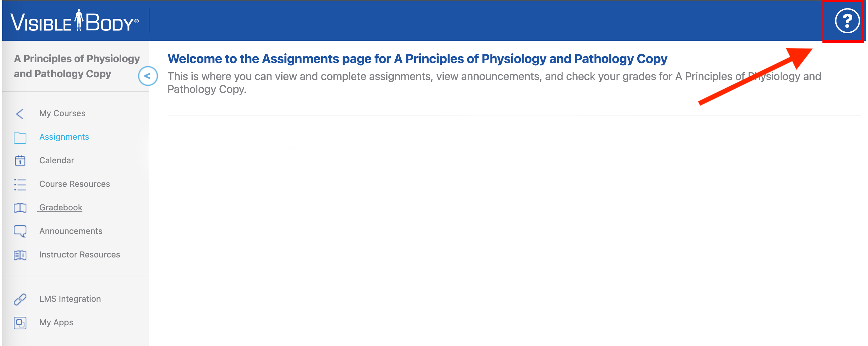Screen dimensions: 868x346
Task: Open the Calendar menu item
Action: click(x=57, y=160)
